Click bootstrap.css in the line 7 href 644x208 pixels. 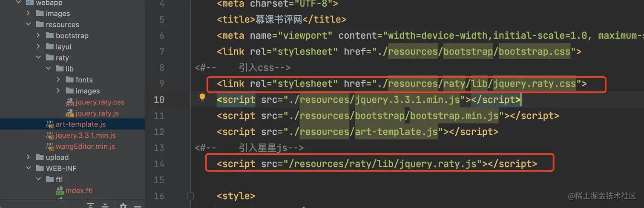click(535, 52)
